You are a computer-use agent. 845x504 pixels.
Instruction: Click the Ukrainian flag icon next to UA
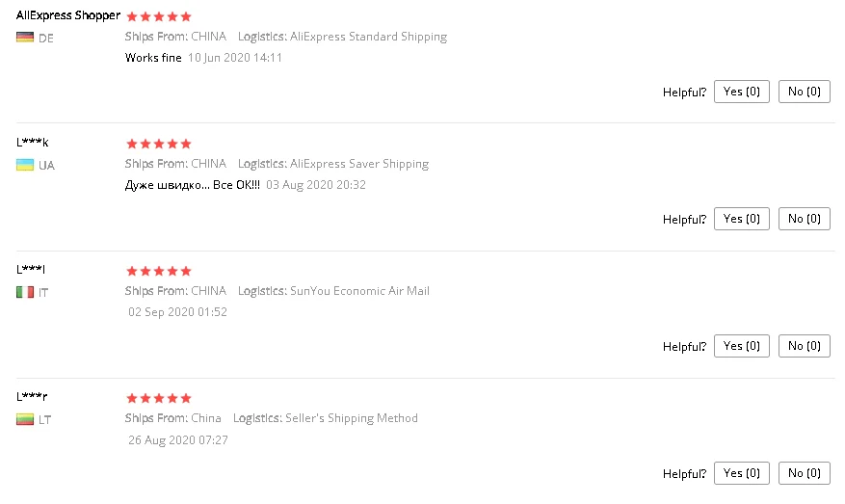click(25, 165)
